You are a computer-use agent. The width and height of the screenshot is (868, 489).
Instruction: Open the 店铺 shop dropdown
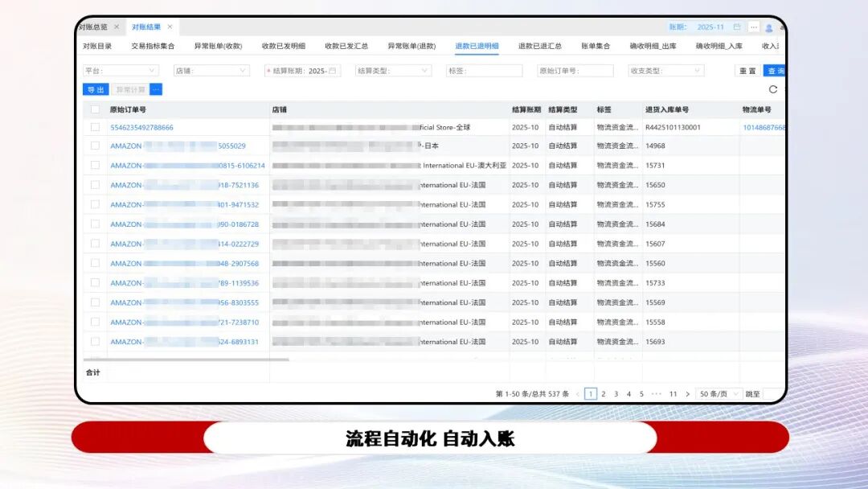(x=211, y=71)
